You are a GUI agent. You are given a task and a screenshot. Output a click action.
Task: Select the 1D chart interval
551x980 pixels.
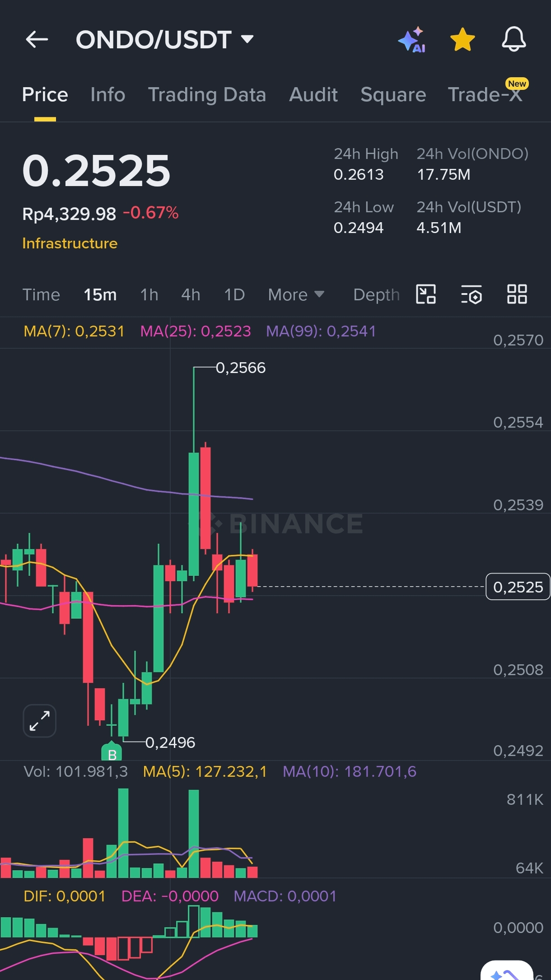[x=234, y=295]
